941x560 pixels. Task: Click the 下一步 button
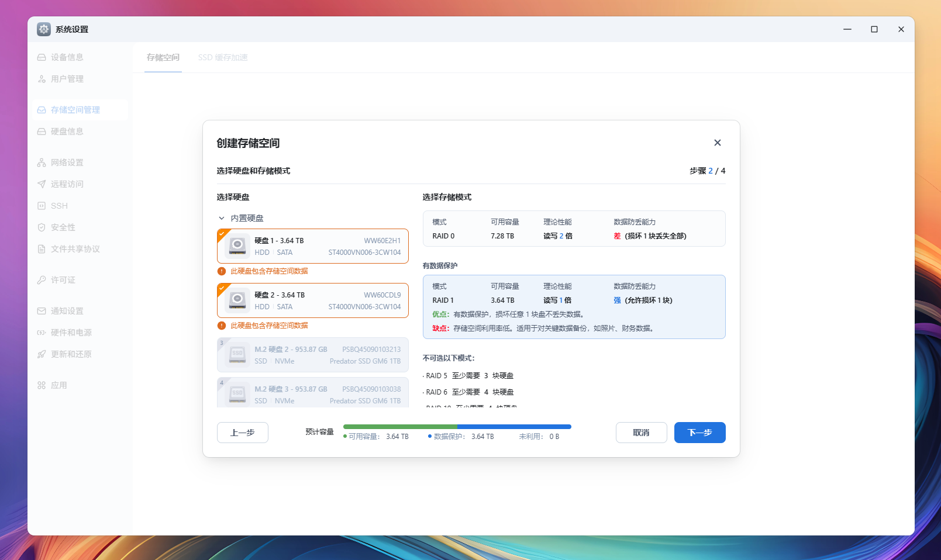(x=699, y=433)
